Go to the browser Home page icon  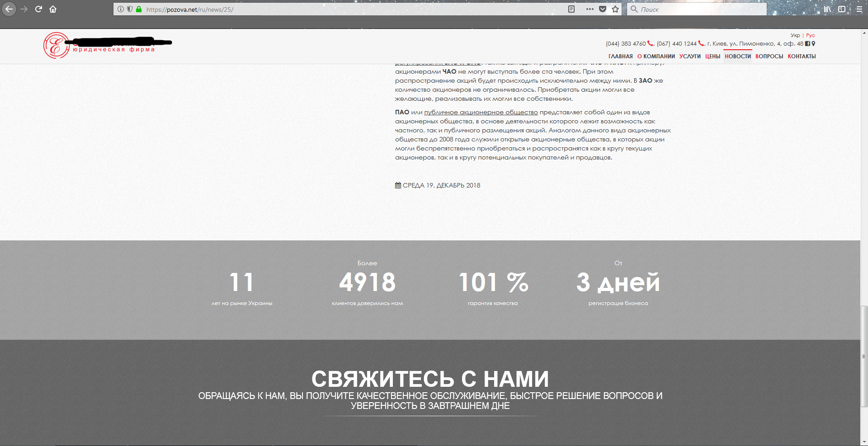53,9
